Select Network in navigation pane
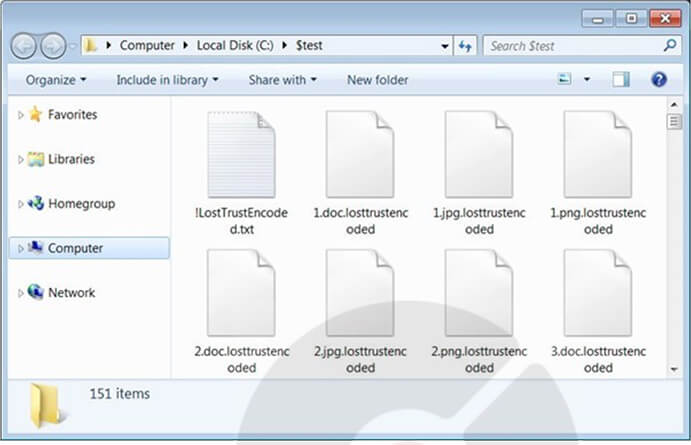691x445 pixels. (71, 293)
